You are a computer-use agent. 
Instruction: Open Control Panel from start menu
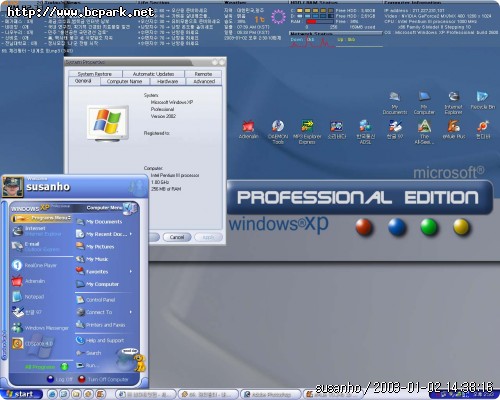point(104,300)
